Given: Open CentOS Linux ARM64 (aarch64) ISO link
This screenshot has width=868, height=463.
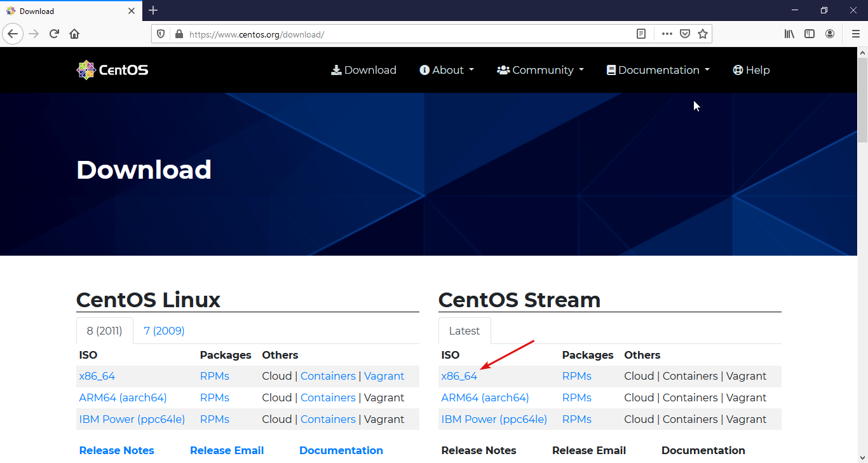Looking at the screenshot, I should click(x=123, y=397).
